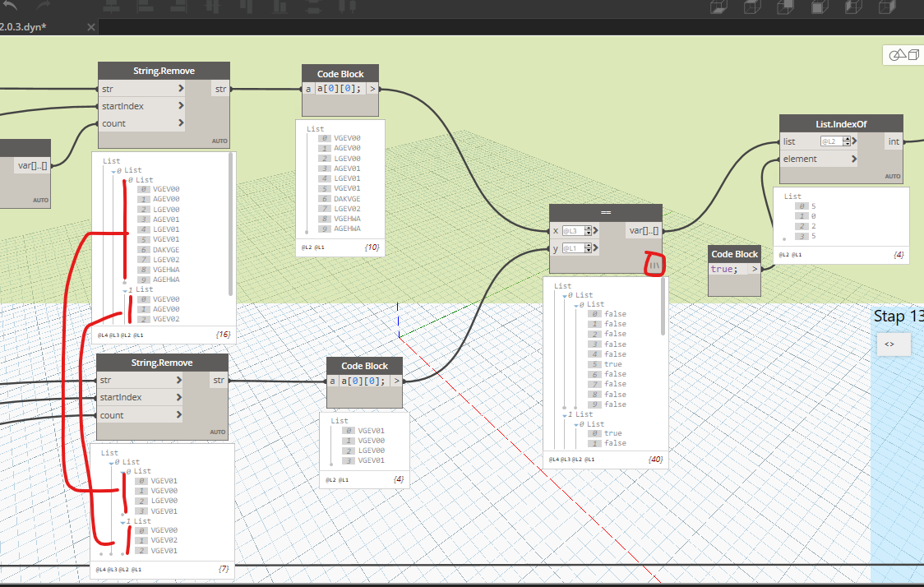Click the true; code field
The image size is (924, 587).
click(x=728, y=269)
